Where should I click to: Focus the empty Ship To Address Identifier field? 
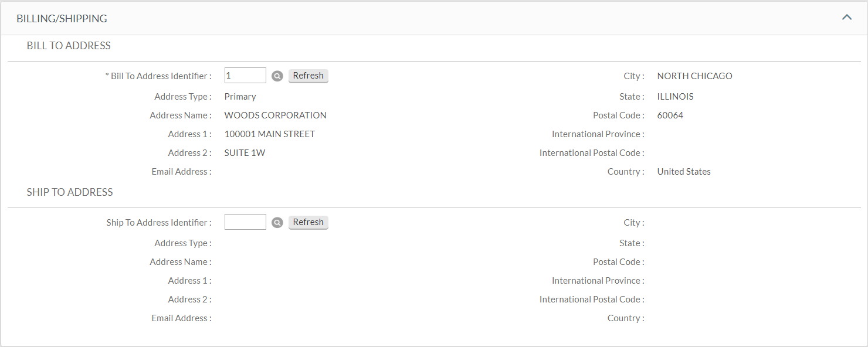245,222
